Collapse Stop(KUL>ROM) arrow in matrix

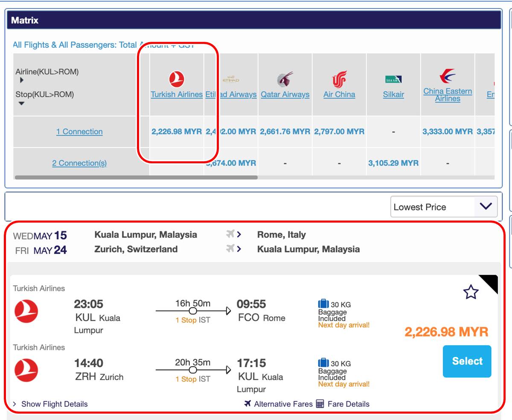pyautogui.click(x=21, y=103)
